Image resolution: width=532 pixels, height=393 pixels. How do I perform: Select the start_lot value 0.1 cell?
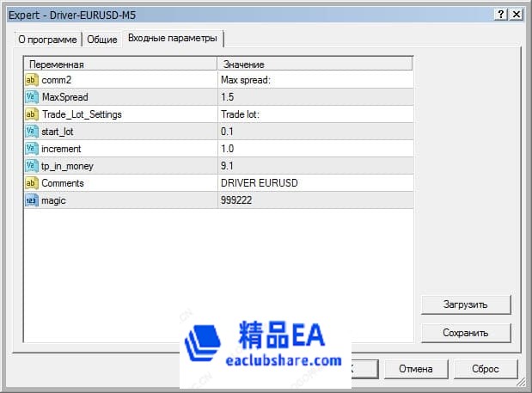pyautogui.click(x=315, y=132)
